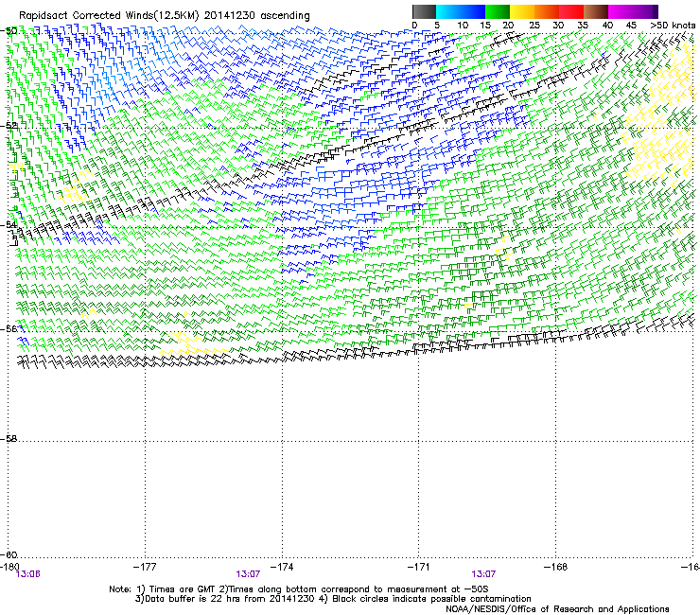Click the -60 latitude axis label
700x615 pixels.
[x=9, y=555]
